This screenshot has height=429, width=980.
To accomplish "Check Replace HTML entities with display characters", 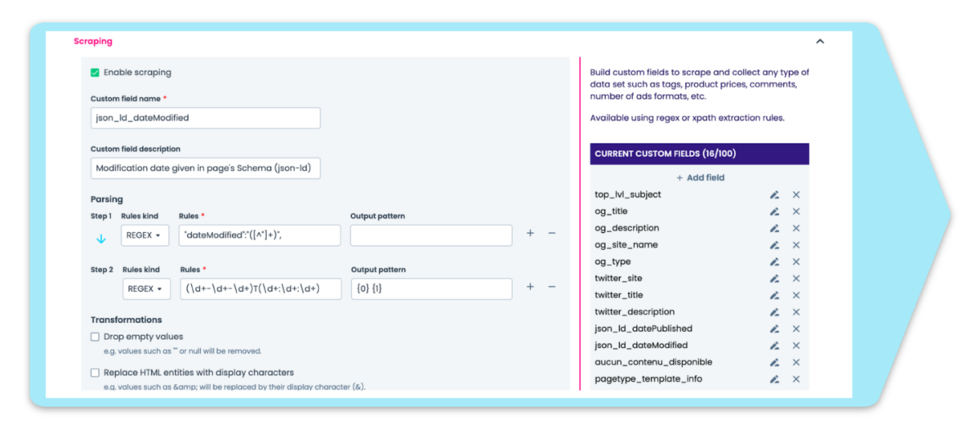I will coord(95,373).
